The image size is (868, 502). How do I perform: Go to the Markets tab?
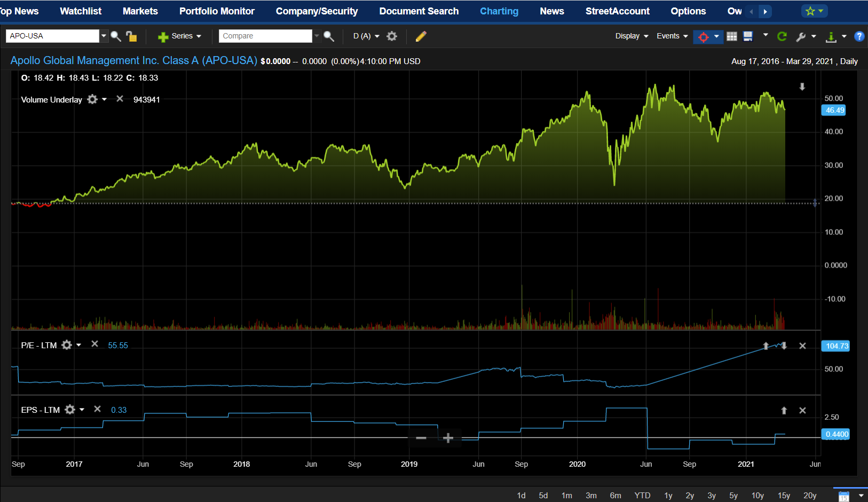(140, 11)
